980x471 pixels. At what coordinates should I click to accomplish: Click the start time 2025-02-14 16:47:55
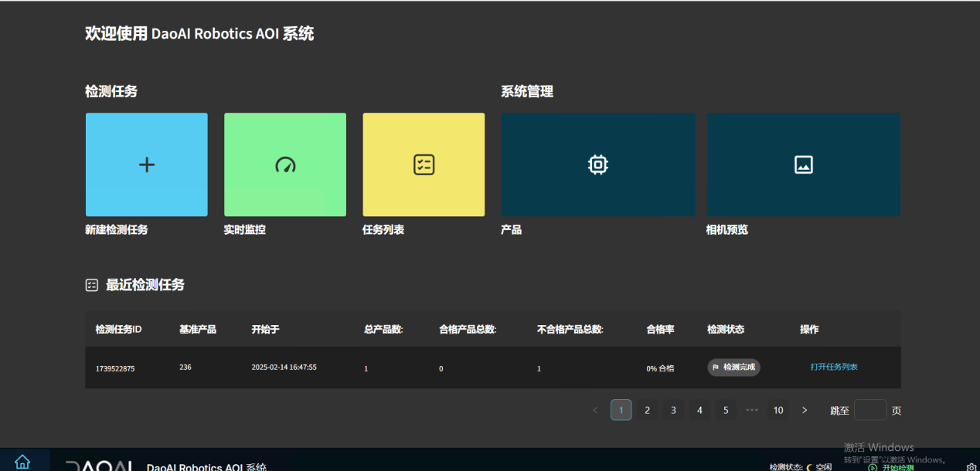[x=284, y=368]
